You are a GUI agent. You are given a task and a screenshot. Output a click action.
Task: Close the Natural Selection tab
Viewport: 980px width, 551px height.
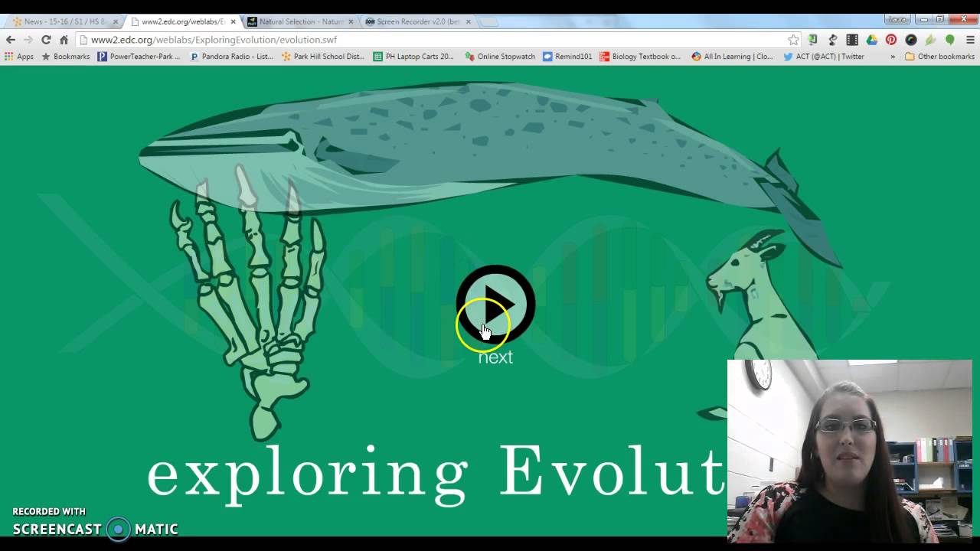tap(351, 21)
